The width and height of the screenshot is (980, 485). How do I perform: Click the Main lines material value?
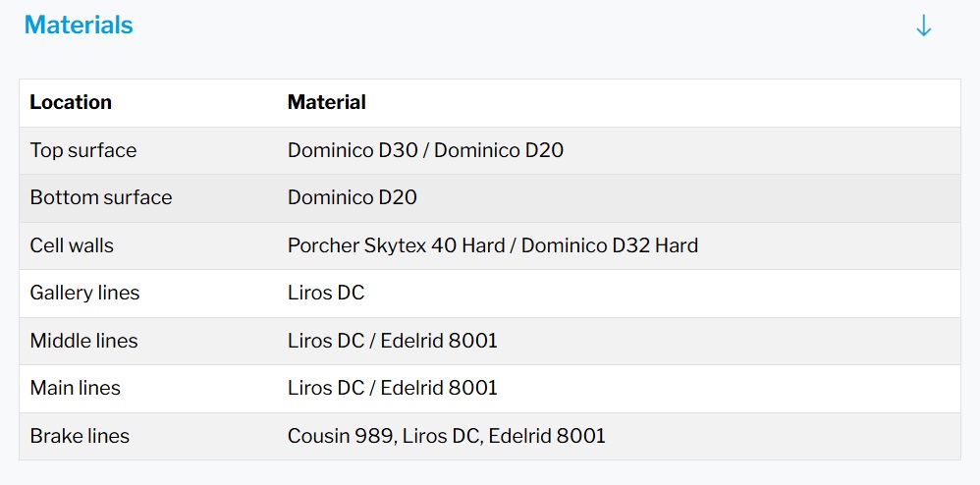392,388
